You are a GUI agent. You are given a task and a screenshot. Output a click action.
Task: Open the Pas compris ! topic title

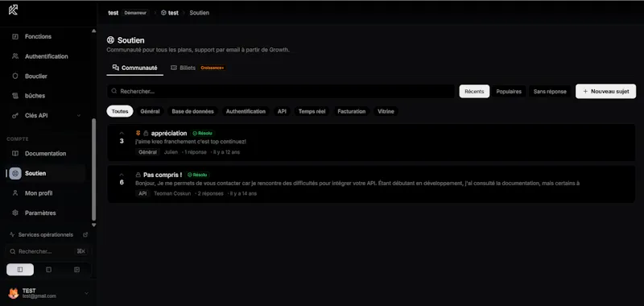tap(163, 175)
